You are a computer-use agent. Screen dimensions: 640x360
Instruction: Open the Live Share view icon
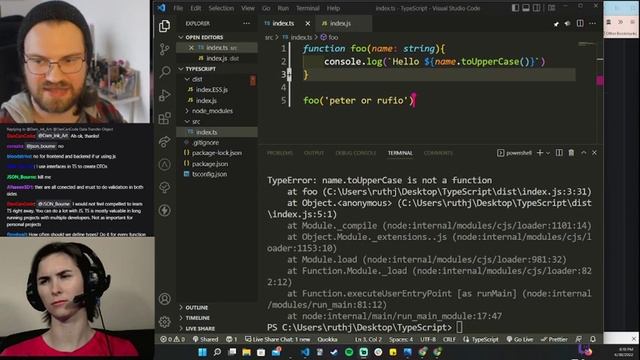[164, 141]
